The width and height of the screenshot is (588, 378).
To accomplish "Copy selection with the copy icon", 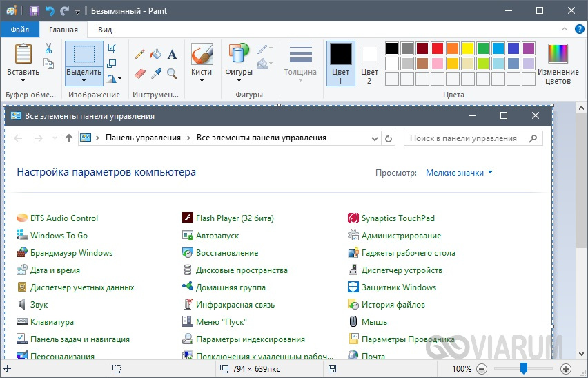I will coord(48,64).
